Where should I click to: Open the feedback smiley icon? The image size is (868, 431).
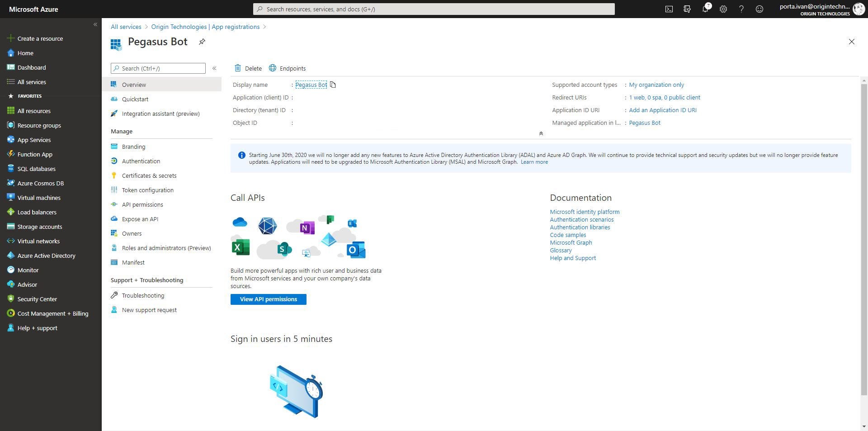coord(759,9)
